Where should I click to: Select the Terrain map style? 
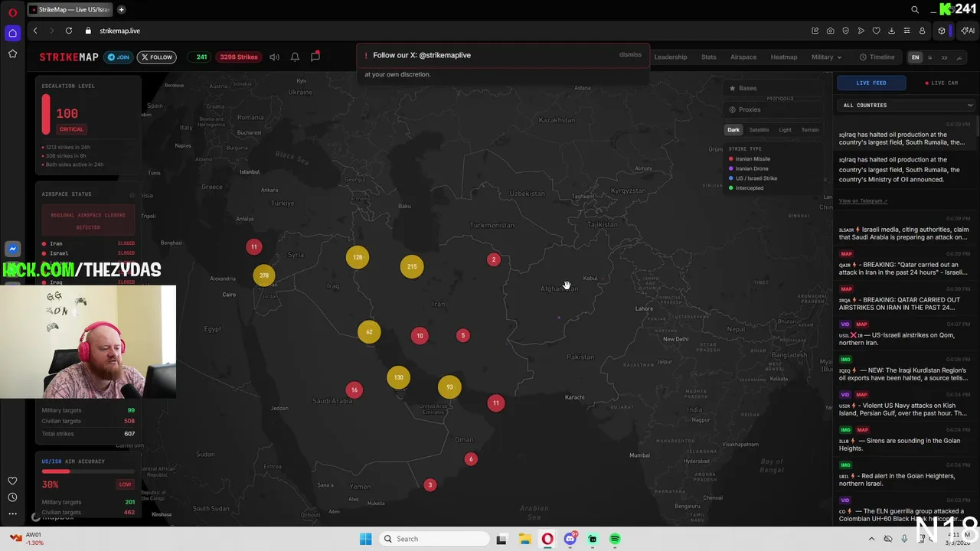click(810, 130)
